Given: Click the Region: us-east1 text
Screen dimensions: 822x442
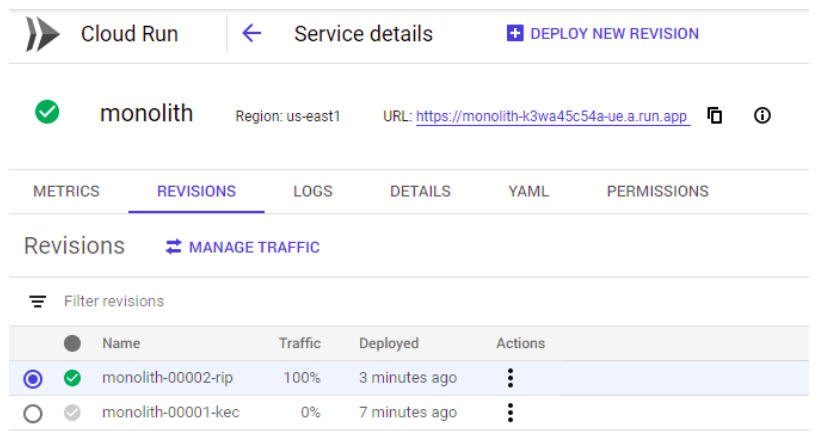Looking at the screenshot, I should [288, 116].
